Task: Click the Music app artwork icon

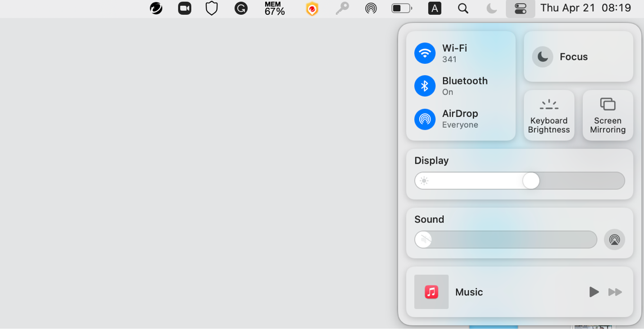Action: point(431,292)
